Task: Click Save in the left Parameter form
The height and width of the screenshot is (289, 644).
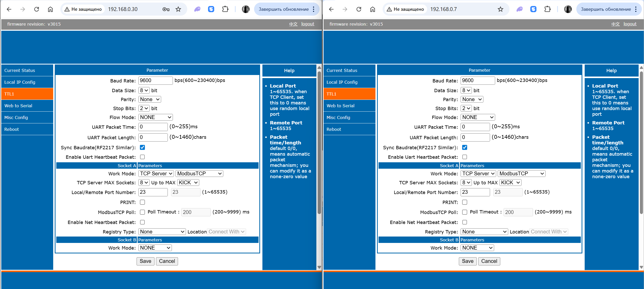Action: coord(145,261)
